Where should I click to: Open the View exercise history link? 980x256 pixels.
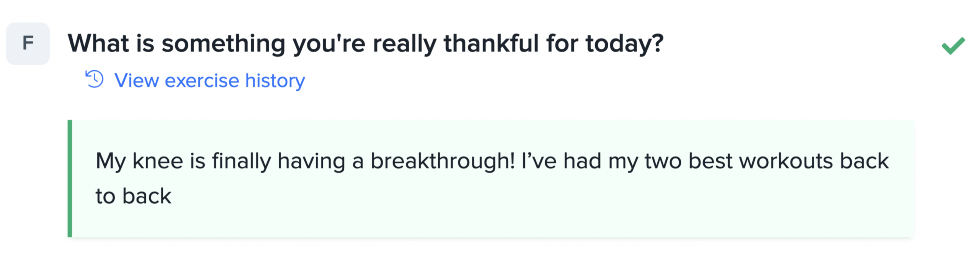[209, 81]
